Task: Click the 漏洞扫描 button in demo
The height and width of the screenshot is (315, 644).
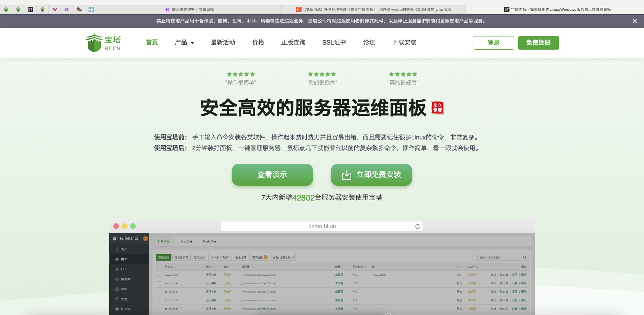Action: (260, 257)
